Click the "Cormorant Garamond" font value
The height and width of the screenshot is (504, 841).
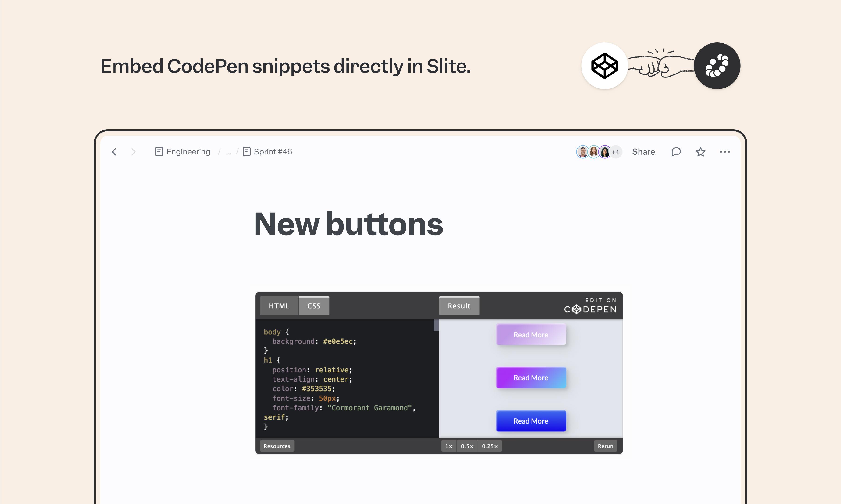(x=369, y=408)
